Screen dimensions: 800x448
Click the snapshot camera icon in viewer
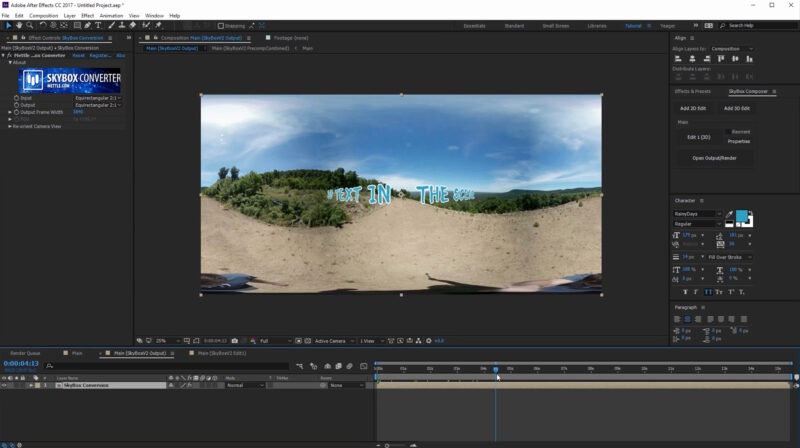click(x=235, y=341)
